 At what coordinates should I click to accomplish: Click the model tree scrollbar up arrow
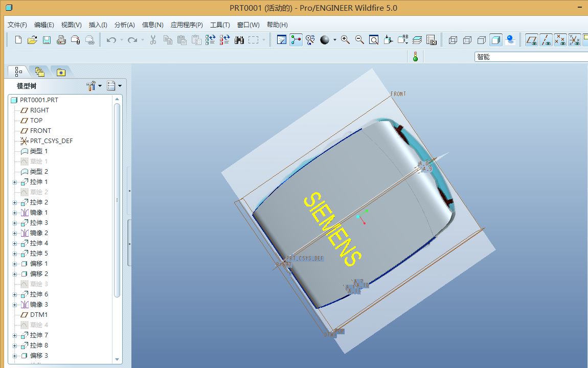click(x=117, y=99)
